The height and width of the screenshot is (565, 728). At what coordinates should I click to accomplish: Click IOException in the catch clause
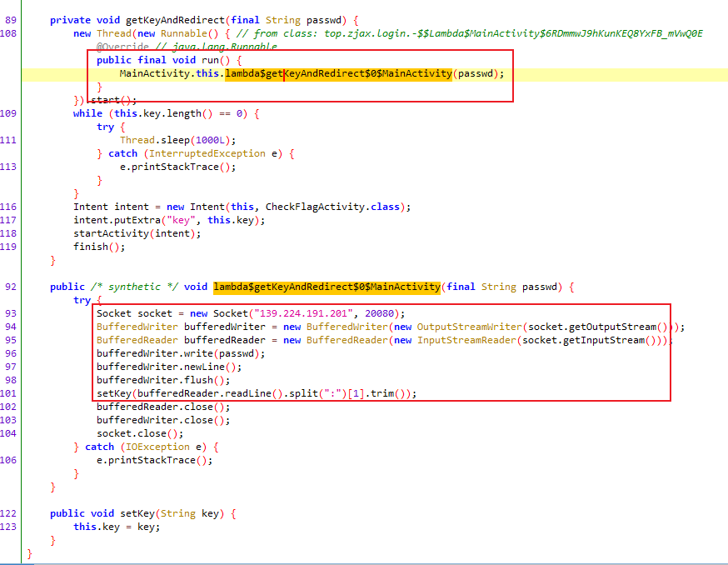157,447
